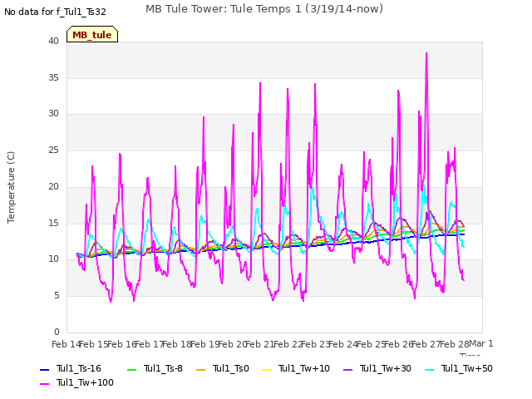Click the orange Tul1_Ts0 legend swatch

click(201, 369)
